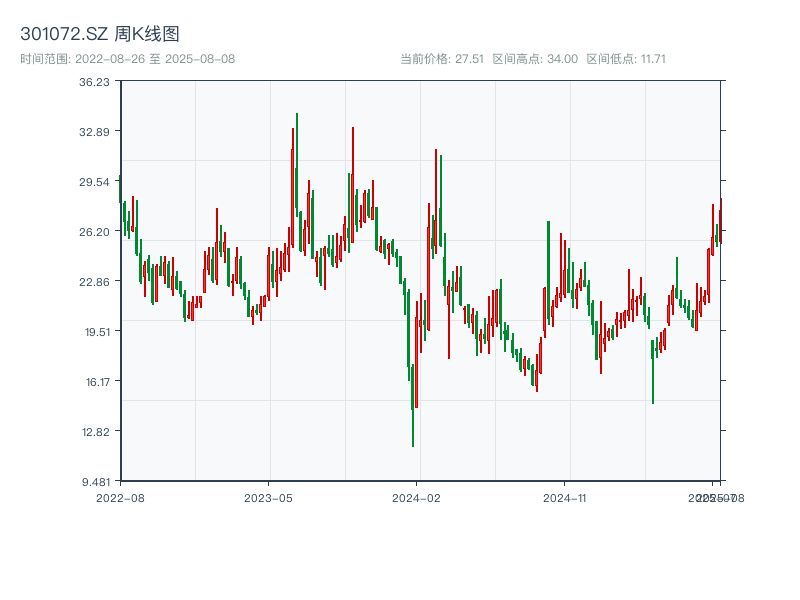800x600 pixels.
Task: Click the last red candle at chart's right edge
Action: [721, 220]
